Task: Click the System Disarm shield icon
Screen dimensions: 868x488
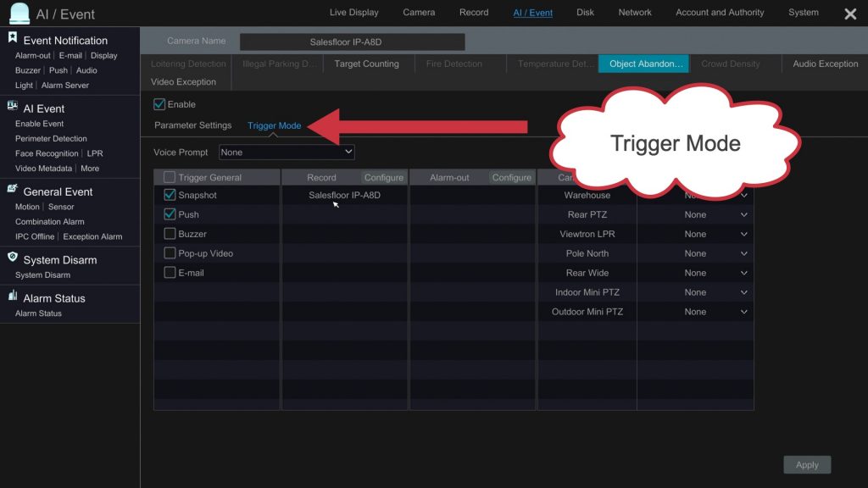Action: [x=13, y=258]
